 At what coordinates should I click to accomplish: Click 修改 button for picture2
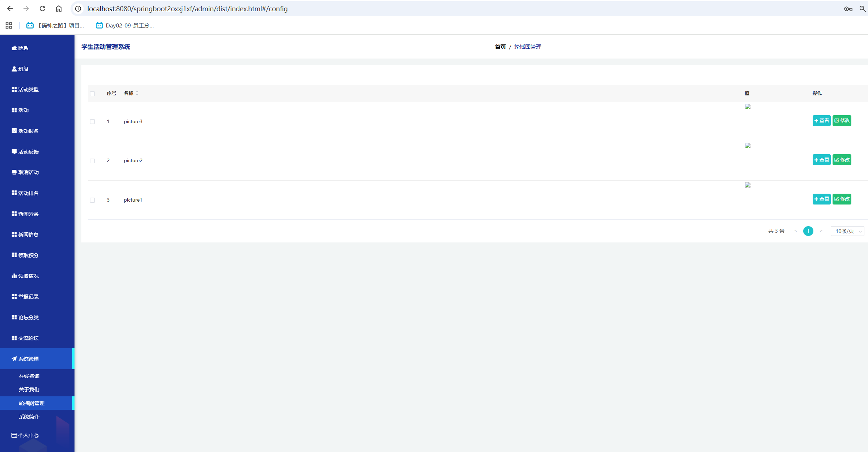tap(842, 160)
